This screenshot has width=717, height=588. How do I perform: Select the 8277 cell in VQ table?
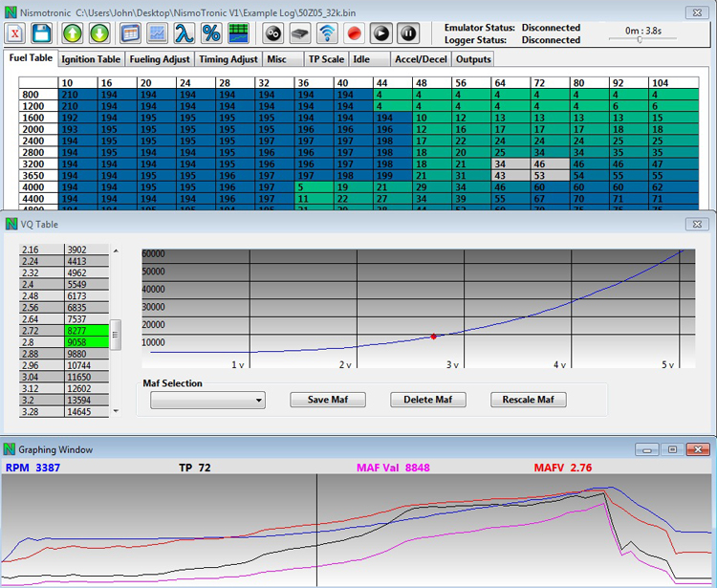coord(84,330)
